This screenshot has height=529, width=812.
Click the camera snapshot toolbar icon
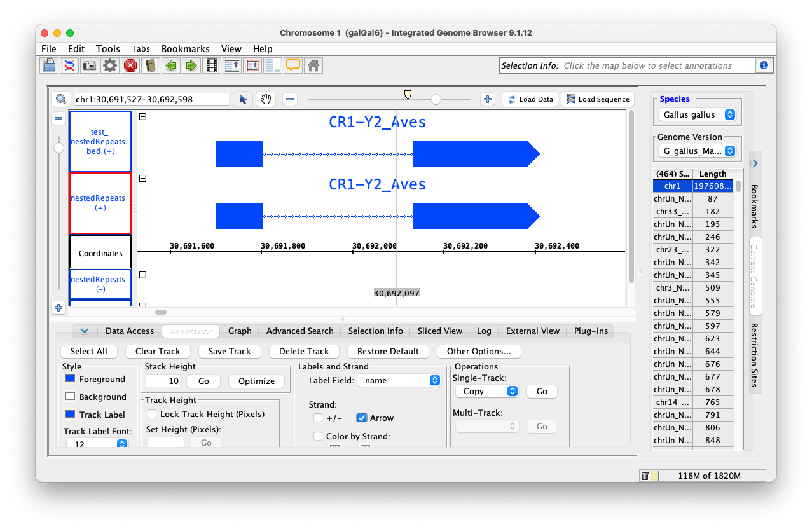90,65
